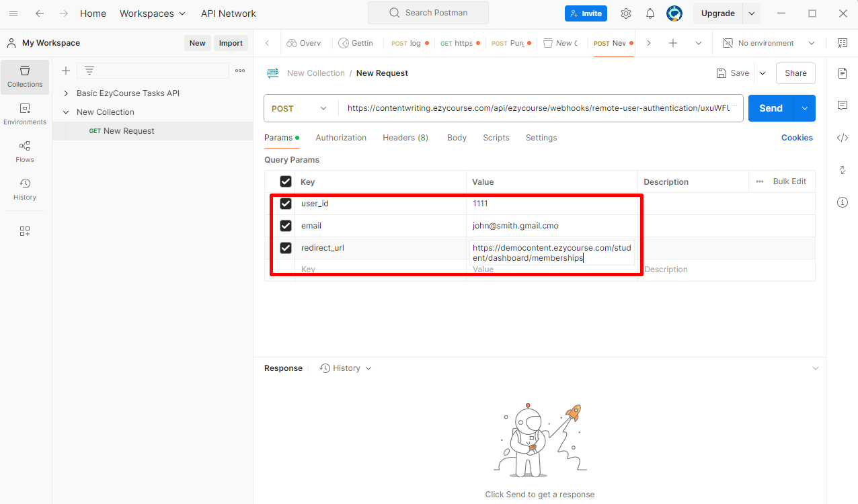Uncheck the user_id parameter checkbox
858x504 pixels.
[286, 204]
